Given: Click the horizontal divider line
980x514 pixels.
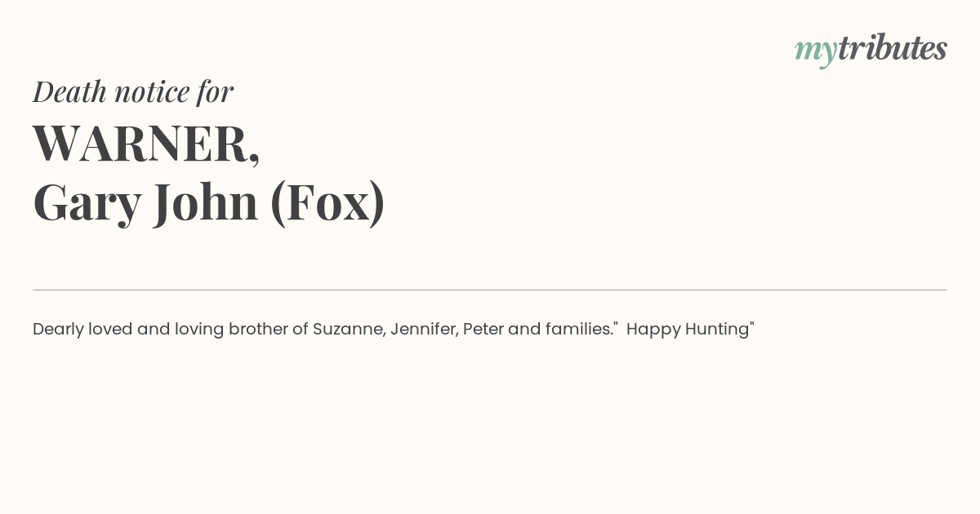Looking at the screenshot, I should click(x=490, y=290).
